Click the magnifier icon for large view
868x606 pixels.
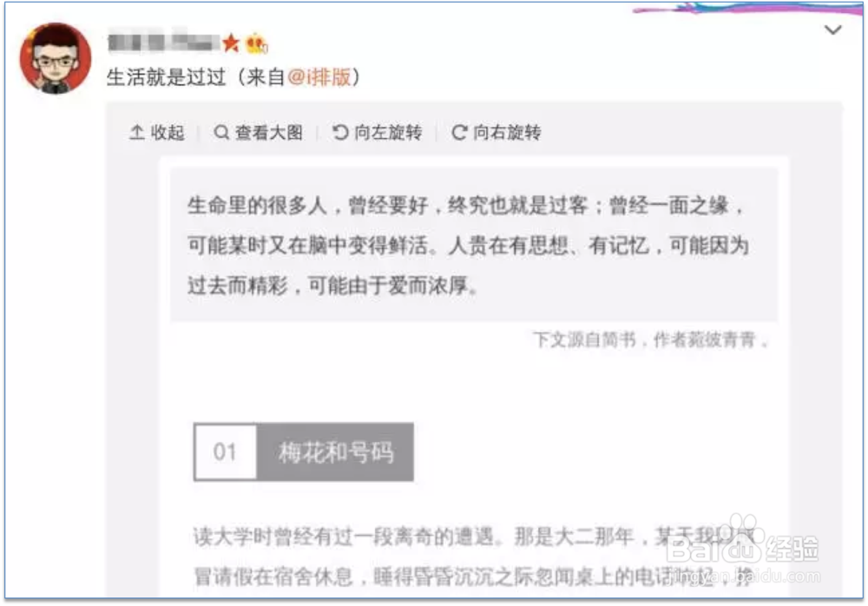[220, 132]
